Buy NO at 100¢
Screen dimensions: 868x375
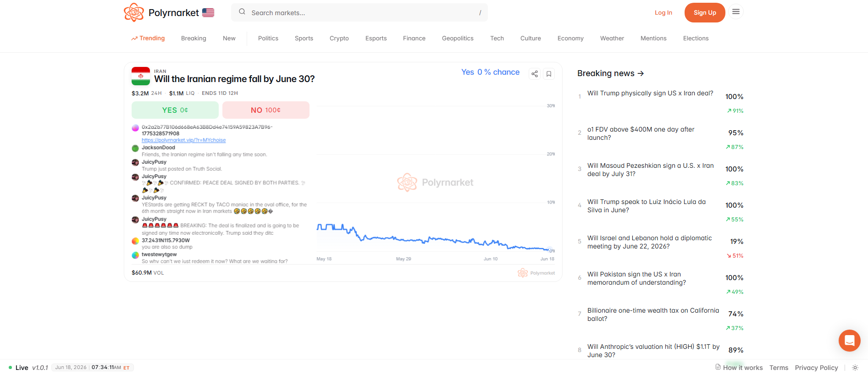coord(266,110)
